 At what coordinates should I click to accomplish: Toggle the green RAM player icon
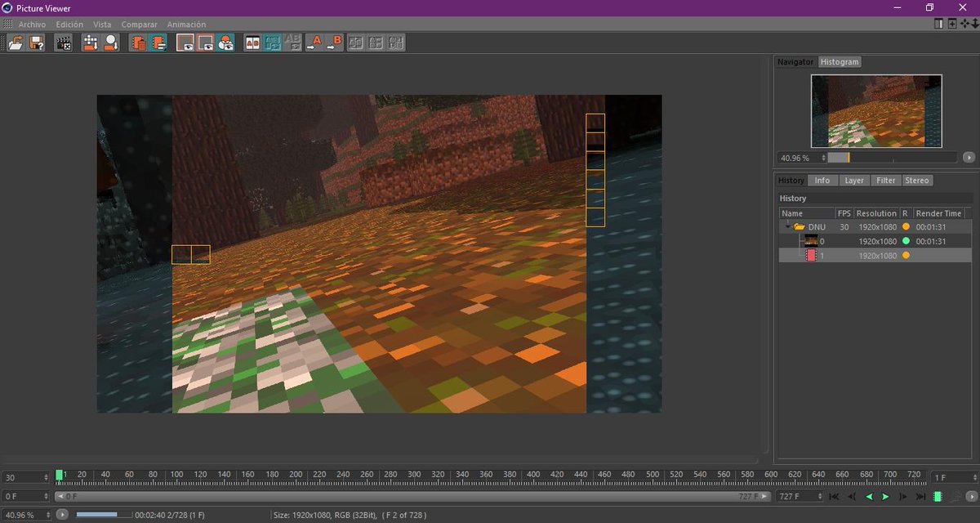(938, 496)
